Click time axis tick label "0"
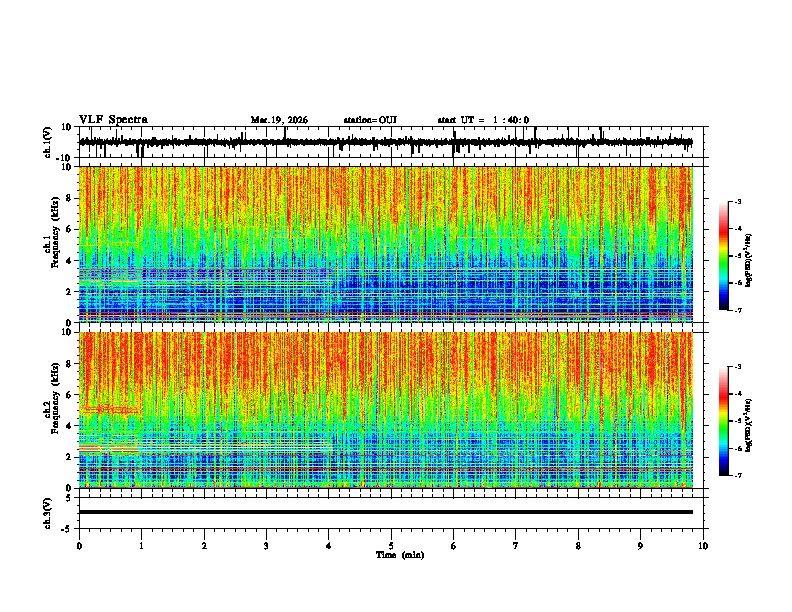Screen dimensions: 792x612 point(79,546)
